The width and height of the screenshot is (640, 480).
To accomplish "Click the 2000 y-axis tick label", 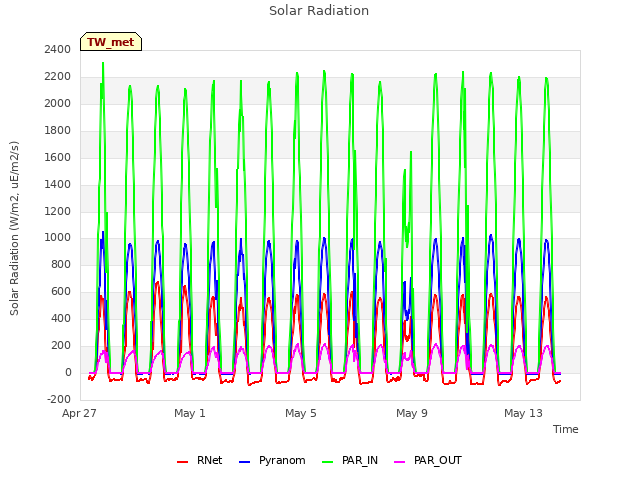I will click(x=58, y=104).
